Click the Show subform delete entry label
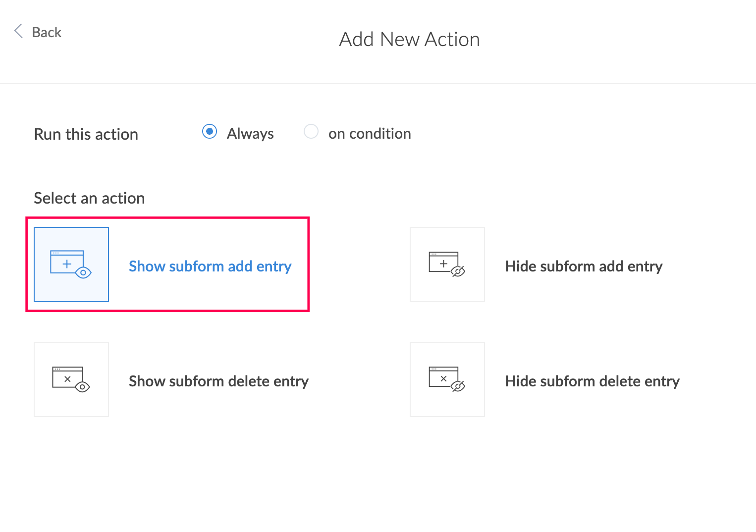This screenshot has height=532, width=756. pos(218,381)
